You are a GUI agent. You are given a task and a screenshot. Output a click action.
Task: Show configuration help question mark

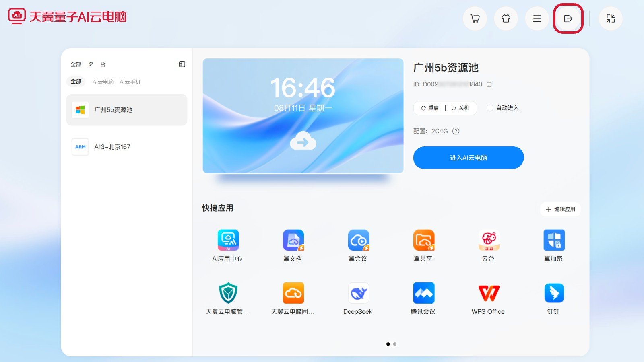coord(456,131)
